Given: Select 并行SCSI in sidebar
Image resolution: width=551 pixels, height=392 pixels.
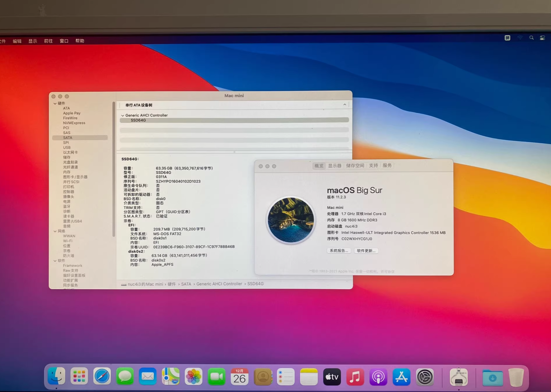Looking at the screenshot, I should coord(71,182).
